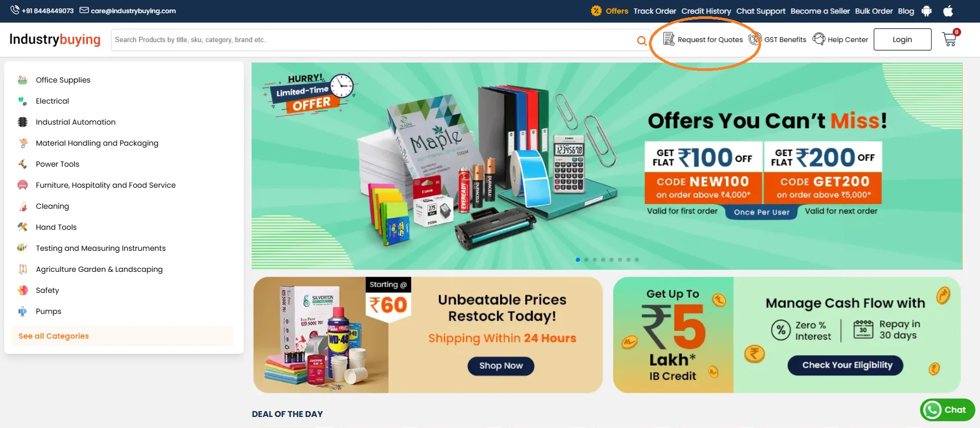Viewport: 980px width, 428px height.
Task: Open the shopping cart icon
Action: [950, 39]
